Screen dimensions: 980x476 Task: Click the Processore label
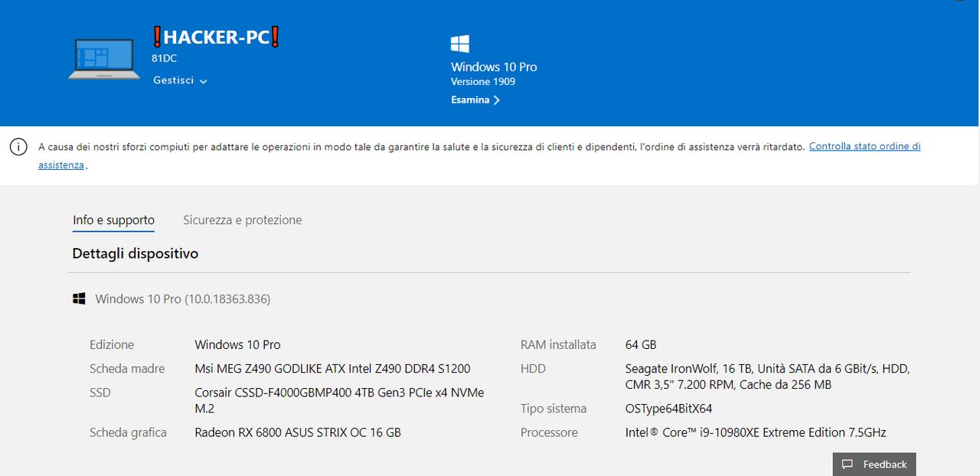[x=549, y=432]
